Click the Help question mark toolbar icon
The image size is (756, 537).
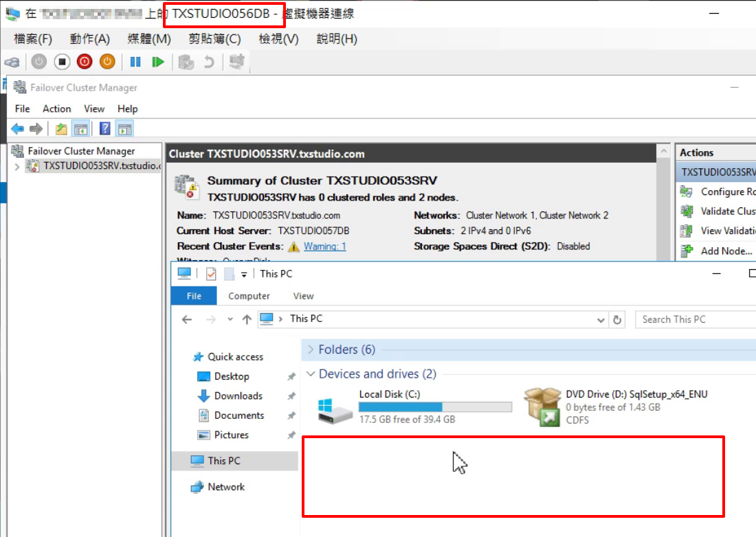click(x=104, y=129)
